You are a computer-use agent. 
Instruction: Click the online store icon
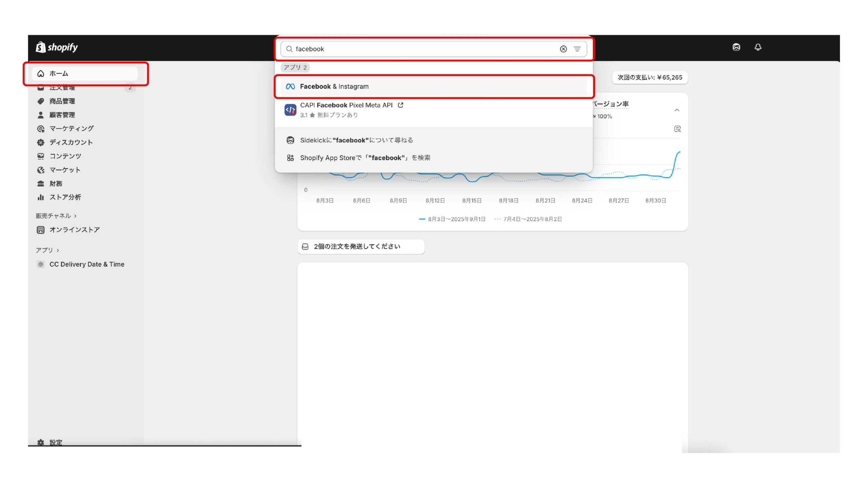click(41, 230)
